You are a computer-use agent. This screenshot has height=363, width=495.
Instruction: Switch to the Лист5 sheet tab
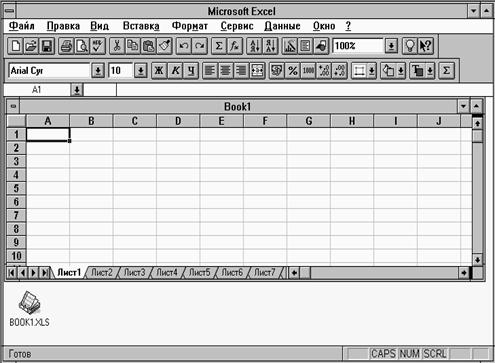pos(200,273)
